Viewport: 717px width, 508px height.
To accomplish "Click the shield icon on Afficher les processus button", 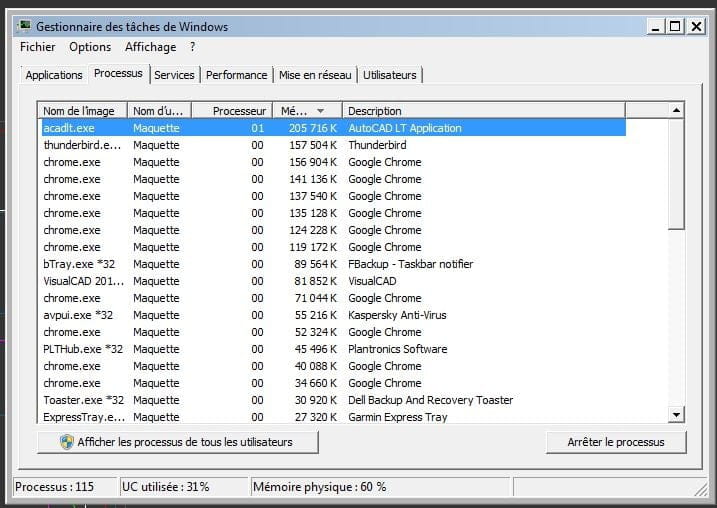I will pyautogui.click(x=67, y=442).
